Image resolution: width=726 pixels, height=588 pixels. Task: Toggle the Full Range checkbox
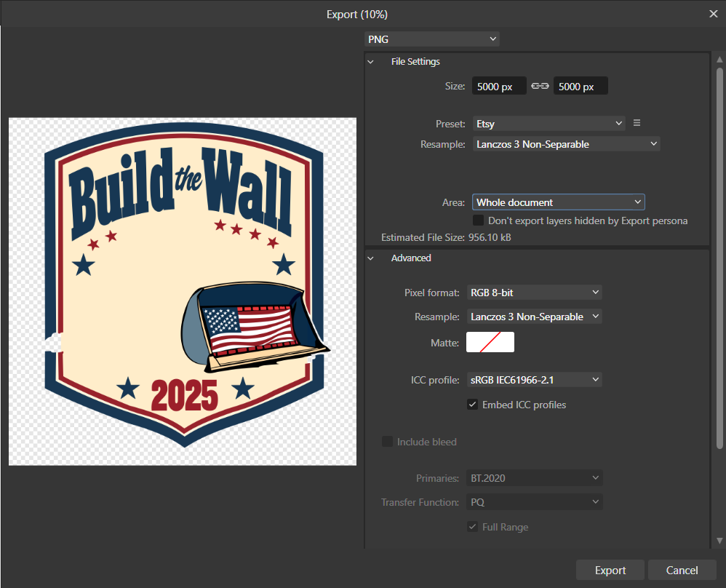point(472,527)
